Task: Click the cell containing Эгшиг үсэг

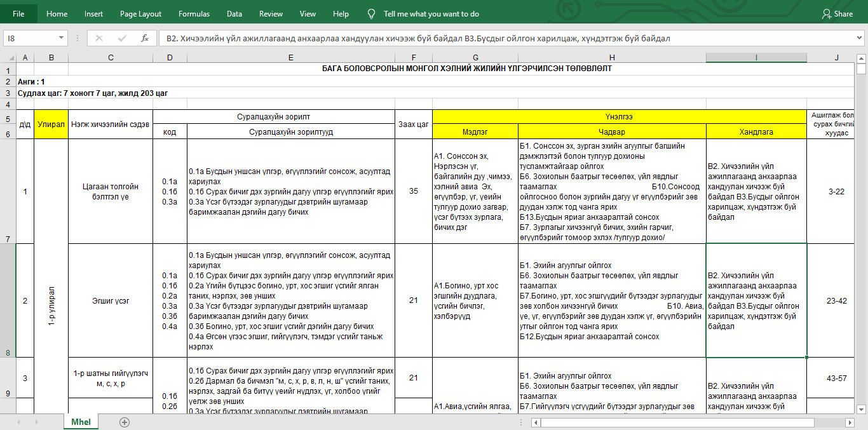Action: pyautogui.click(x=111, y=300)
